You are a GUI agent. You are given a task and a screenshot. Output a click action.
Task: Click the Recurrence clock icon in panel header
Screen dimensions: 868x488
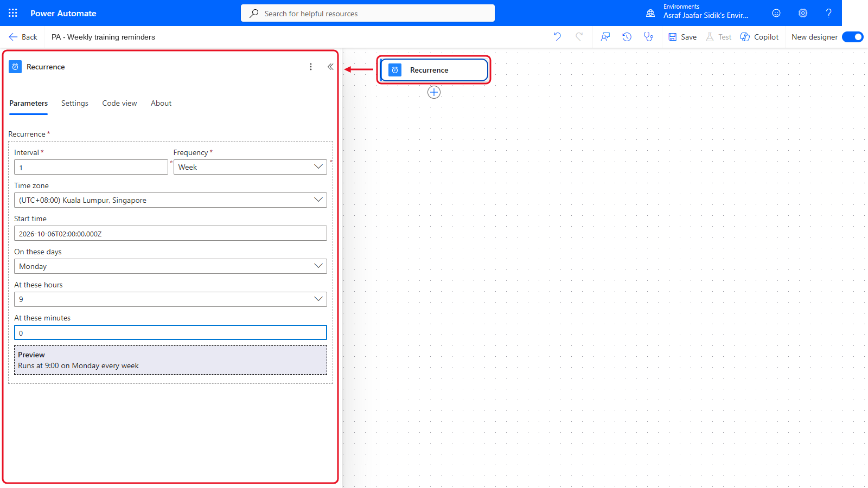[x=15, y=67]
